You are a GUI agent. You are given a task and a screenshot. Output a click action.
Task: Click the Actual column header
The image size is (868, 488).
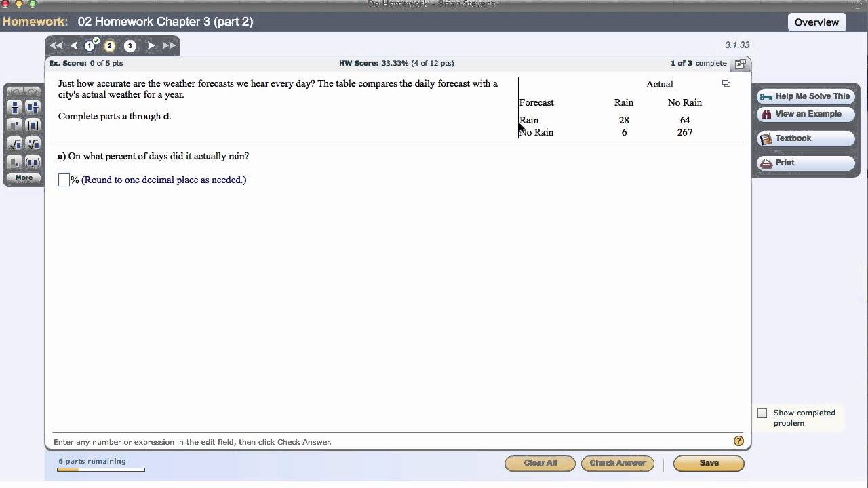click(660, 84)
